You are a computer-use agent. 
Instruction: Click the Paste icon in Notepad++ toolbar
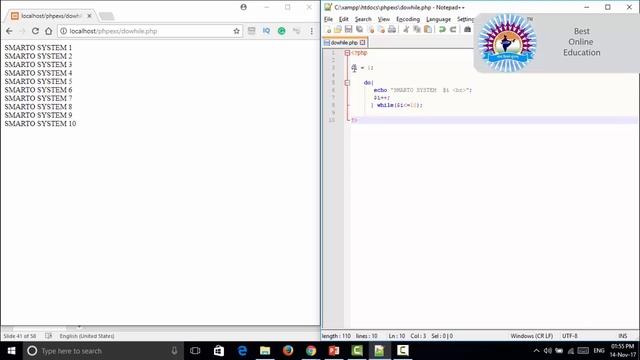coord(428,29)
